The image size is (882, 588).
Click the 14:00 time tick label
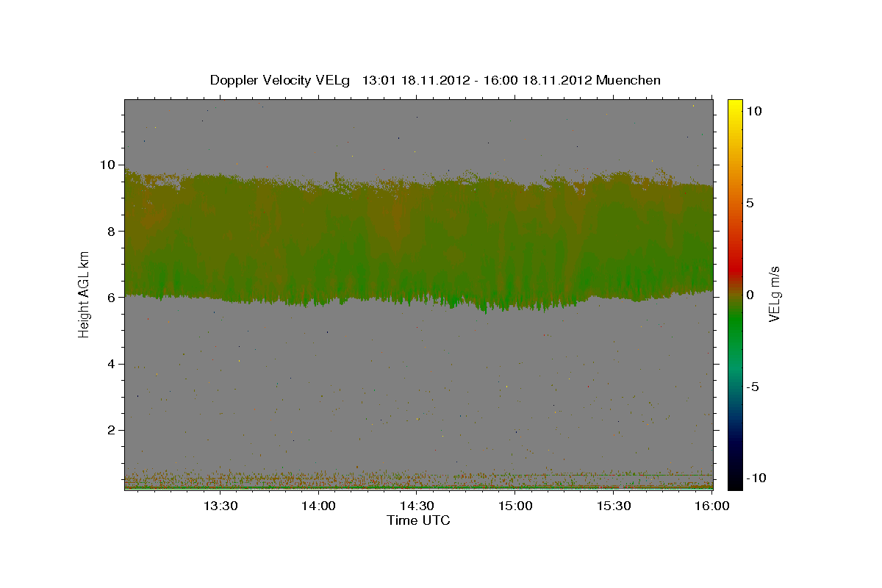click(319, 506)
